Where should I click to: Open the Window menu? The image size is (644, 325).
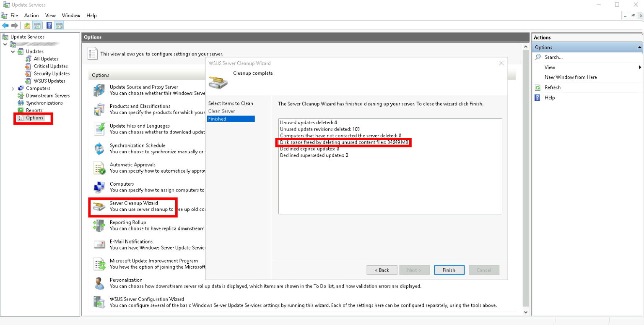click(70, 15)
